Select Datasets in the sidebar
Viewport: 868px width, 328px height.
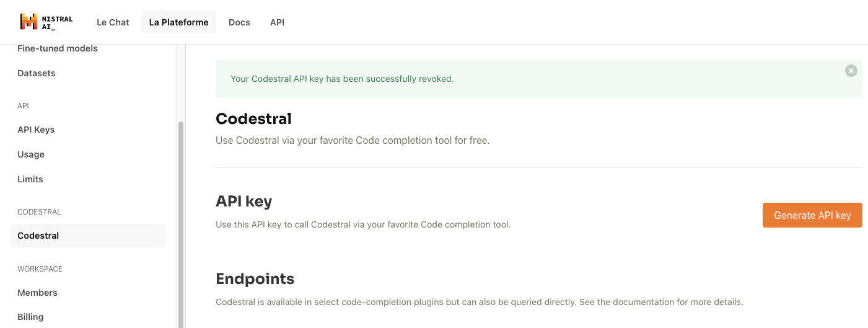[37, 73]
